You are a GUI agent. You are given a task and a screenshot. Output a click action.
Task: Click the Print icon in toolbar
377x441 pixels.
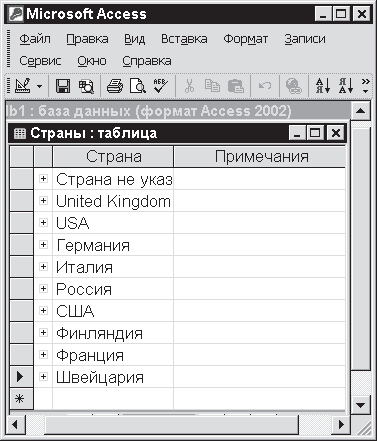click(x=115, y=86)
